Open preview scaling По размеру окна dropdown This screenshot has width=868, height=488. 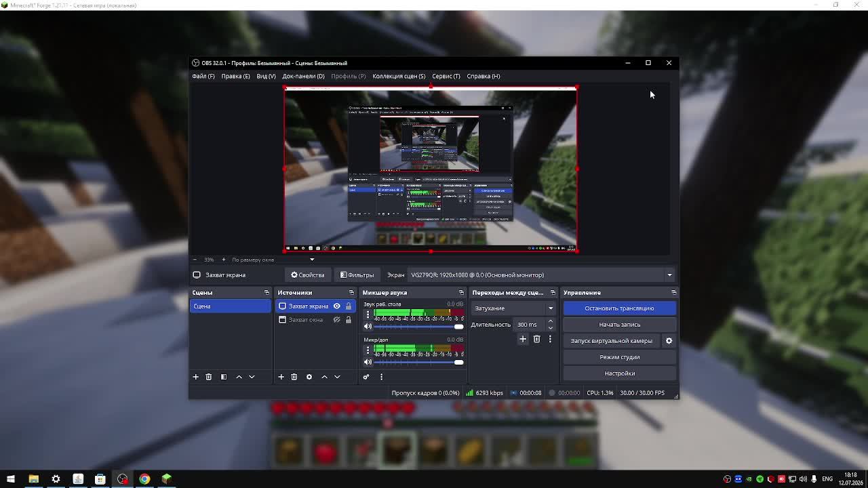tap(273, 260)
